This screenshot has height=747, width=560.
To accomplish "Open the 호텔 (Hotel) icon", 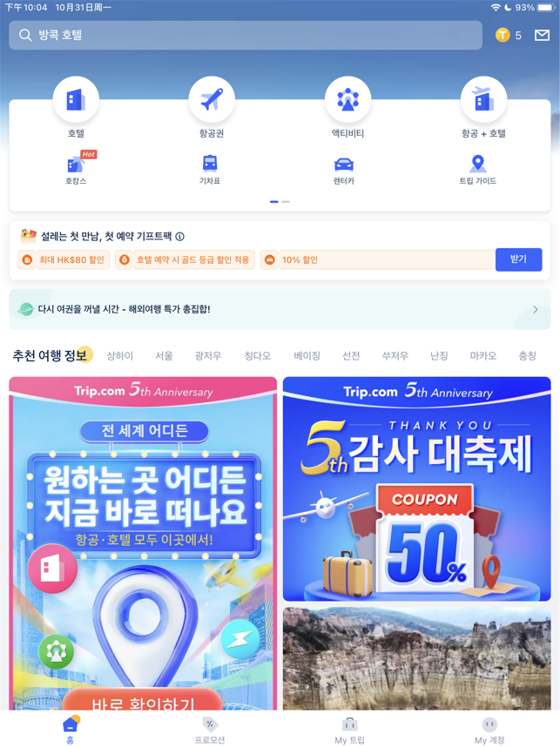I will point(76,99).
